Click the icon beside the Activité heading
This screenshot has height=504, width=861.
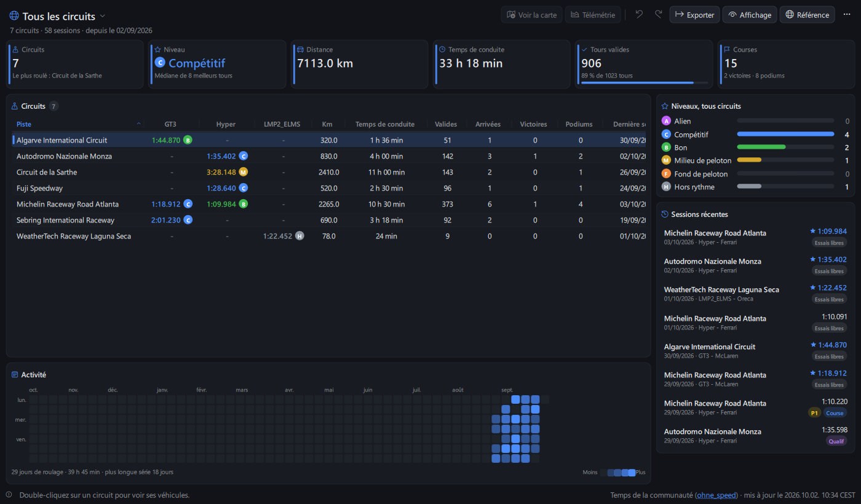pyautogui.click(x=15, y=374)
